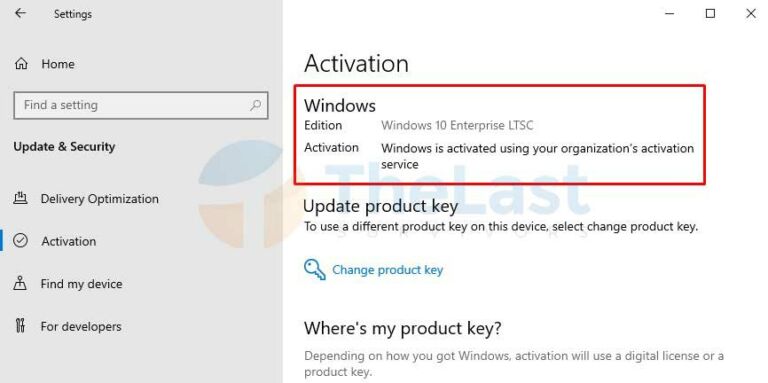Click the Update & Security heading
The image size is (768, 383).
(64, 147)
